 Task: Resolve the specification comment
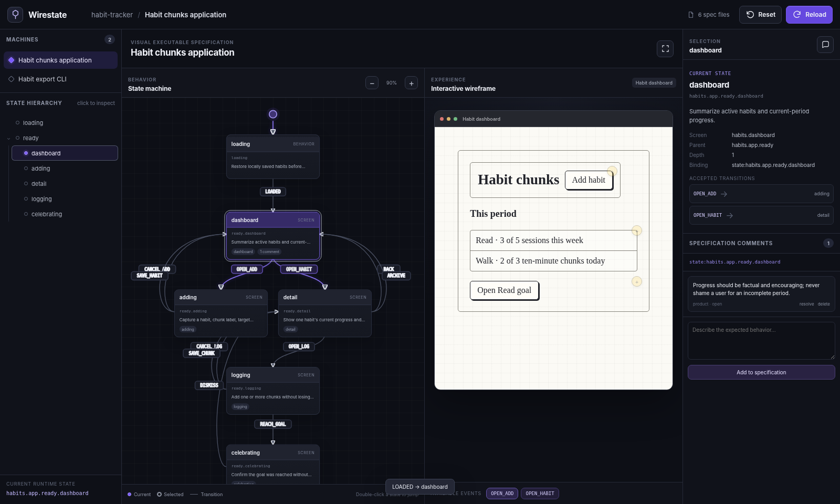806,304
